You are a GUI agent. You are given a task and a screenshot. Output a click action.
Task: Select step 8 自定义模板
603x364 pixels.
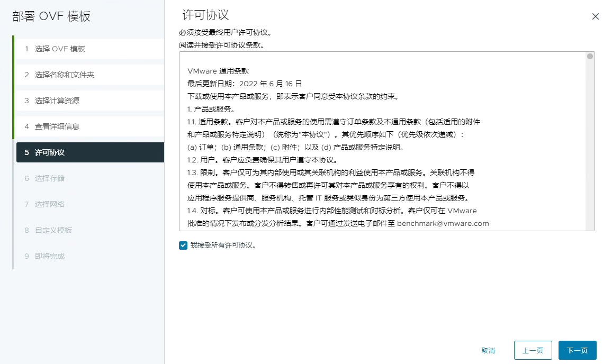tap(90, 230)
